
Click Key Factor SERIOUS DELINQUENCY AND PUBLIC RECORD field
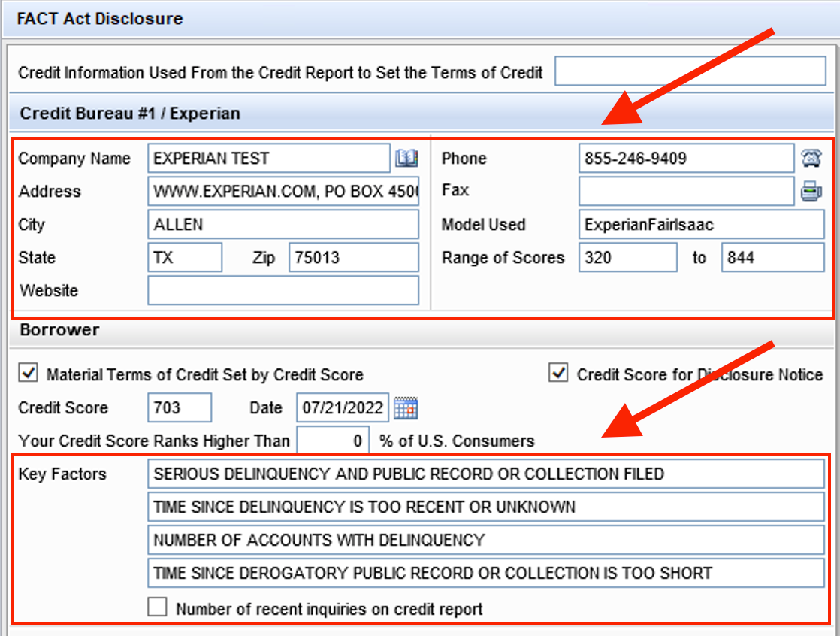(x=486, y=474)
